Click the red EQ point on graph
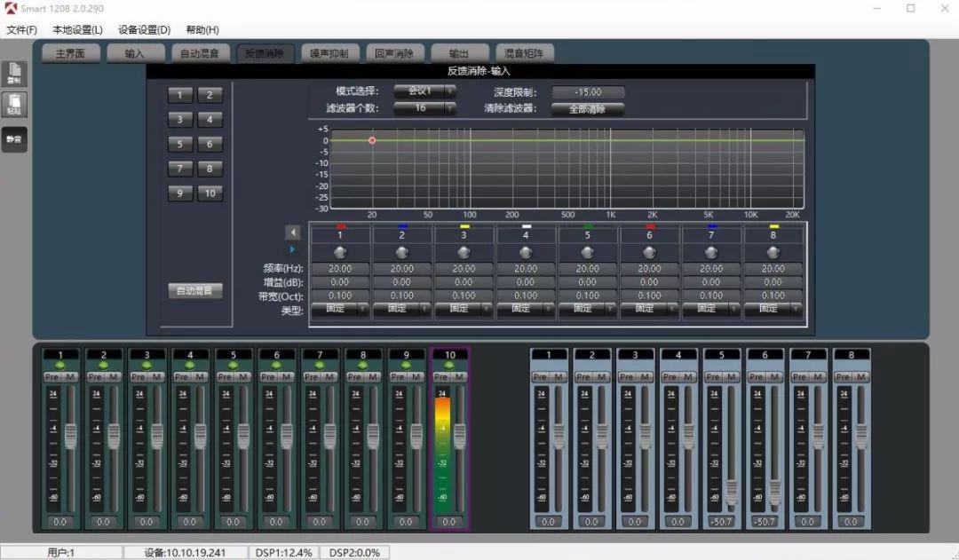Viewport: 959px width, 560px height. pos(372,140)
